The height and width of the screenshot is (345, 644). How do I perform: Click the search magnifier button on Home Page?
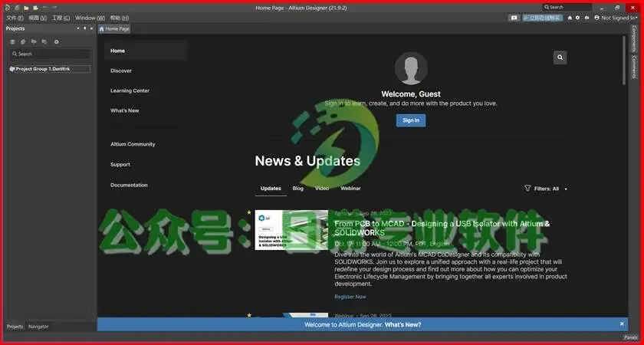click(x=560, y=58)
